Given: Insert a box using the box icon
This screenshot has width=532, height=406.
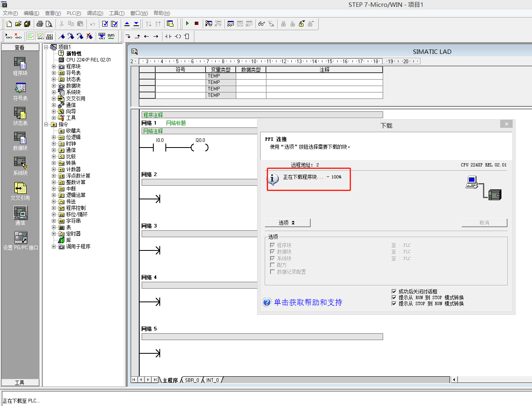Looking at the screenshot, I should coord(187,36).
